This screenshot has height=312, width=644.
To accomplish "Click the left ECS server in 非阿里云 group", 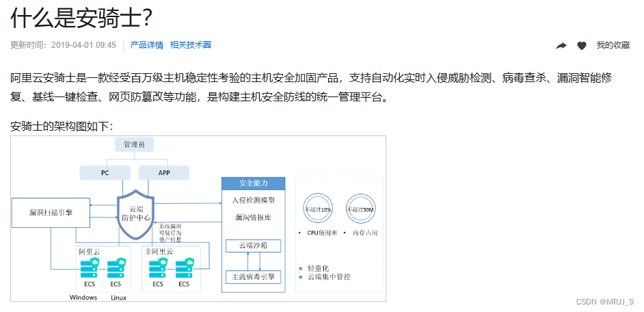I will click(x=158, y=268).
